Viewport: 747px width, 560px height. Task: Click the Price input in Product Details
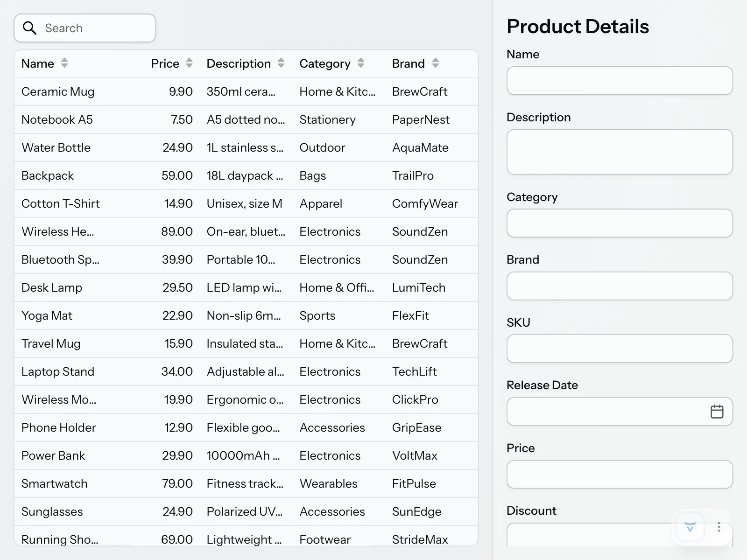point(620,474)
